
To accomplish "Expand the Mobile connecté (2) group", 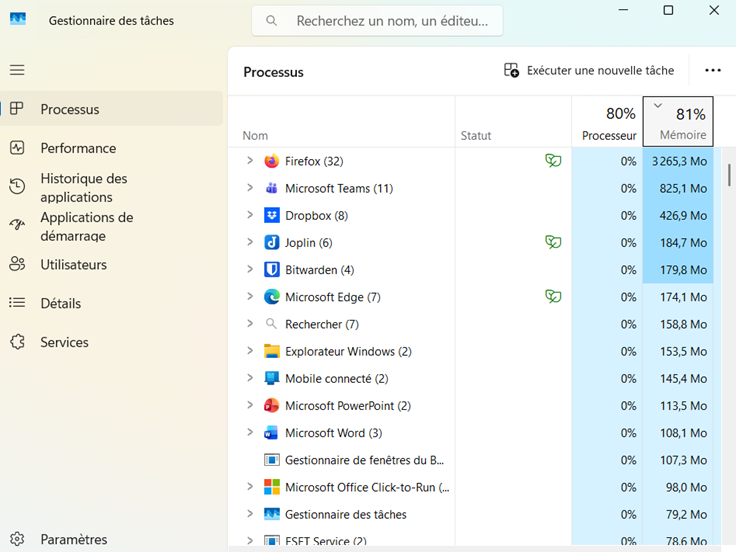I will [x=250, y=378].
